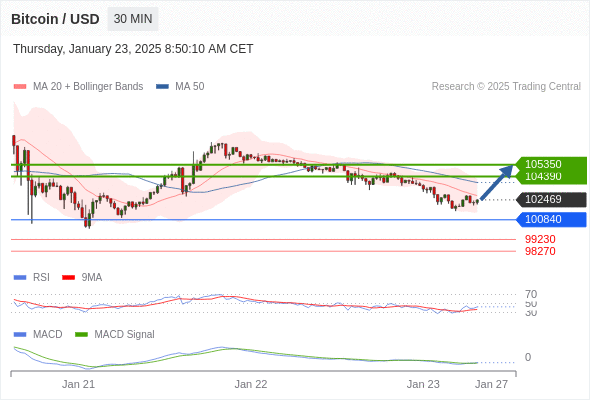The width and height of the screenshot is (590, 400).
Task: Click the Jan 21 date axis label
Action: coord(78,384)
